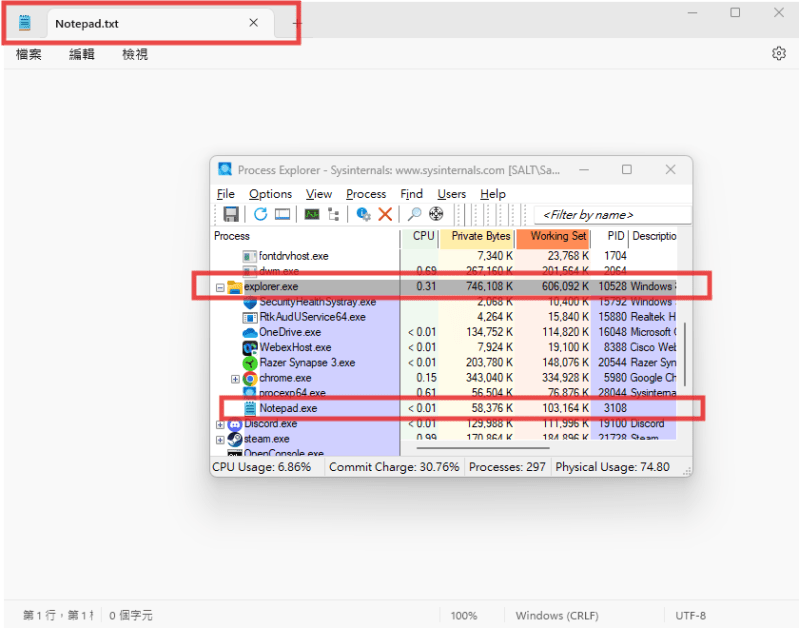Sort by Private Bytes column header
Screen dimensions: 799x628
pyautogui.click(x=477, y=237)
